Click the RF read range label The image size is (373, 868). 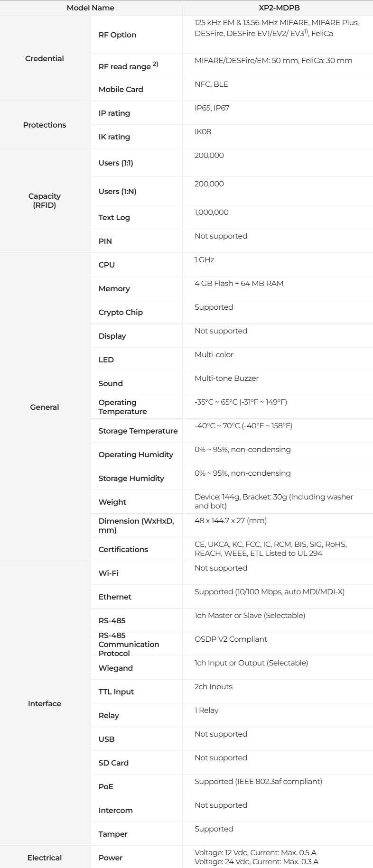(124, 66)
